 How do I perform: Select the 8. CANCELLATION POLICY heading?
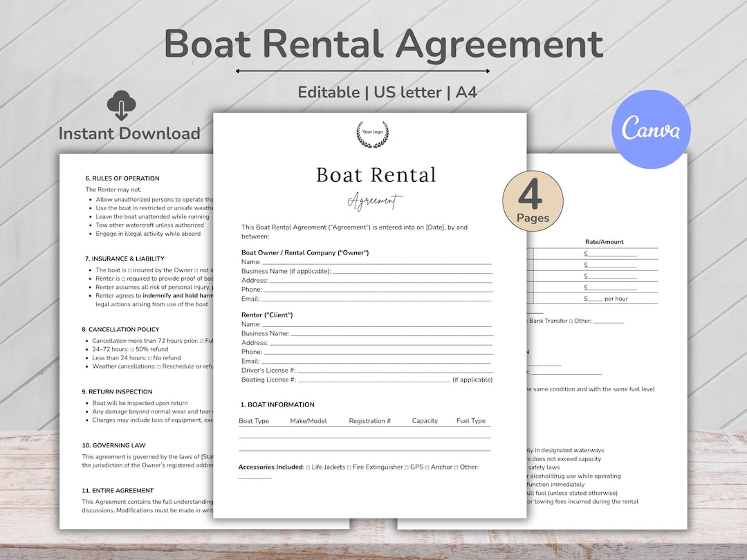pos(120,330)
